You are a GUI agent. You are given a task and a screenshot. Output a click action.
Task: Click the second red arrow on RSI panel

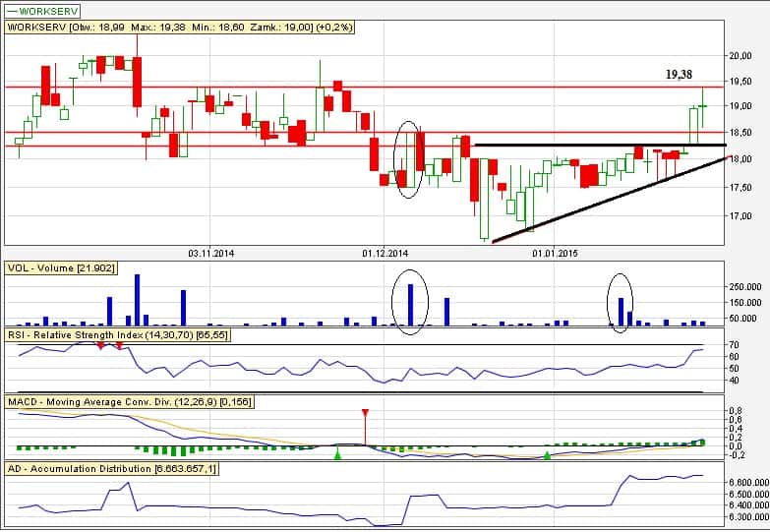(119, 348)
